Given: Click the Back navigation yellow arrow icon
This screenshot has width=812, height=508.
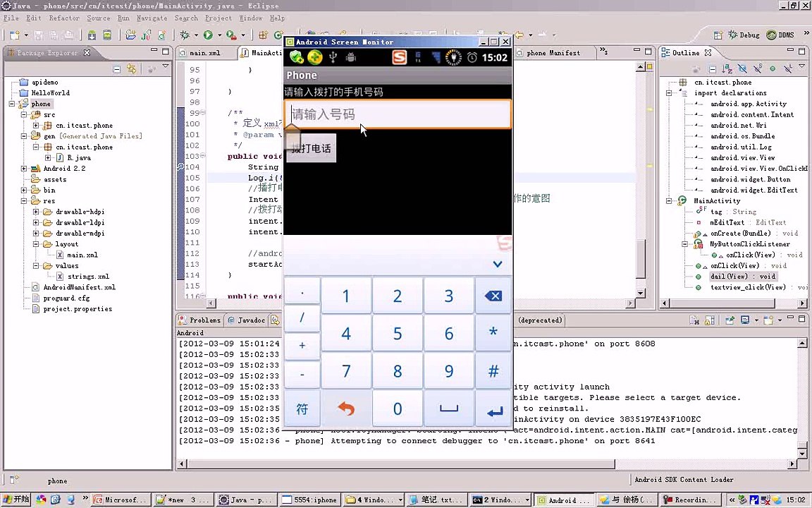Looking at the screenshot, I should (519, 35).
